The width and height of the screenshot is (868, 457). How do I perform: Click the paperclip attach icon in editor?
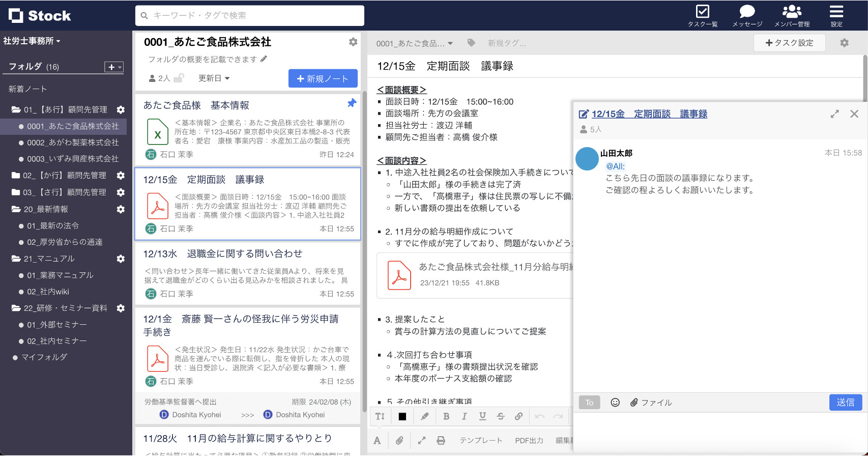(x=399, y=440)
